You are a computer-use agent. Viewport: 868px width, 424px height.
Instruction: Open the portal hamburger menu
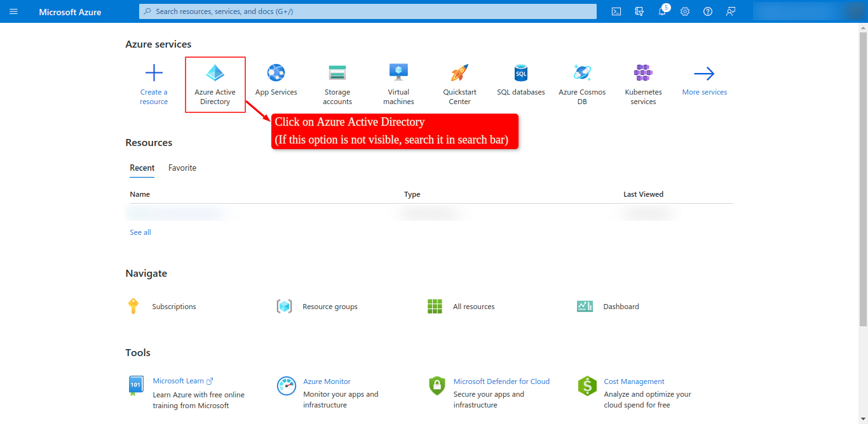(13, 11)
